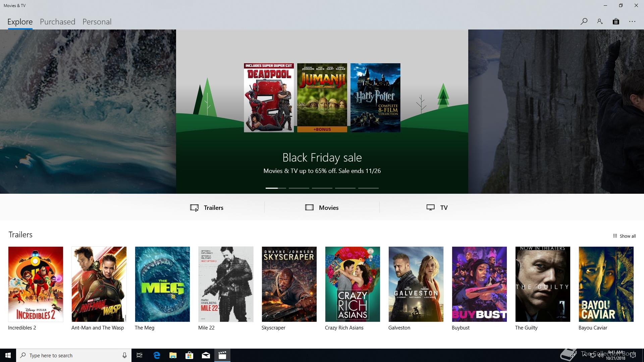Open the Galveston trailer poster
This screenshot has height=362, width=644.
click(416, 284)
